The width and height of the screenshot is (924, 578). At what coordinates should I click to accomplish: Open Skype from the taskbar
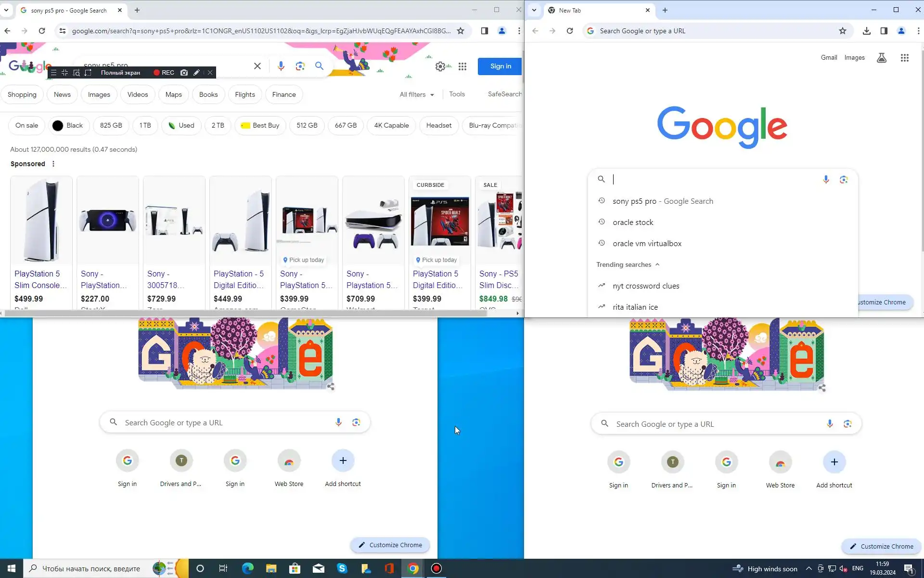(x=342, y=568)
